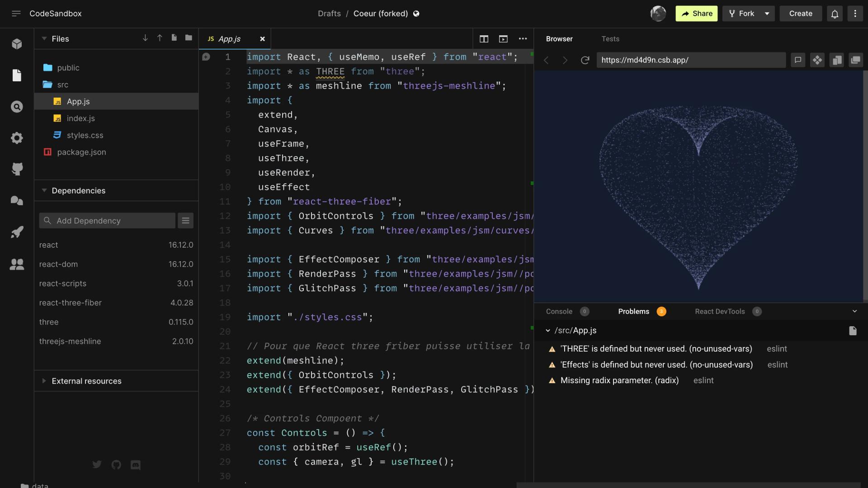Open the App.js file in editor
868x488 pixels.
pos(78,101)
